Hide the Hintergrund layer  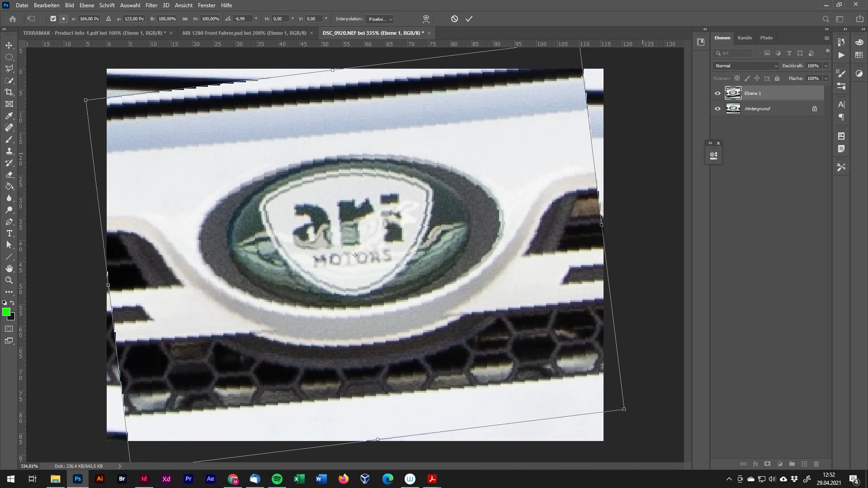717,109
